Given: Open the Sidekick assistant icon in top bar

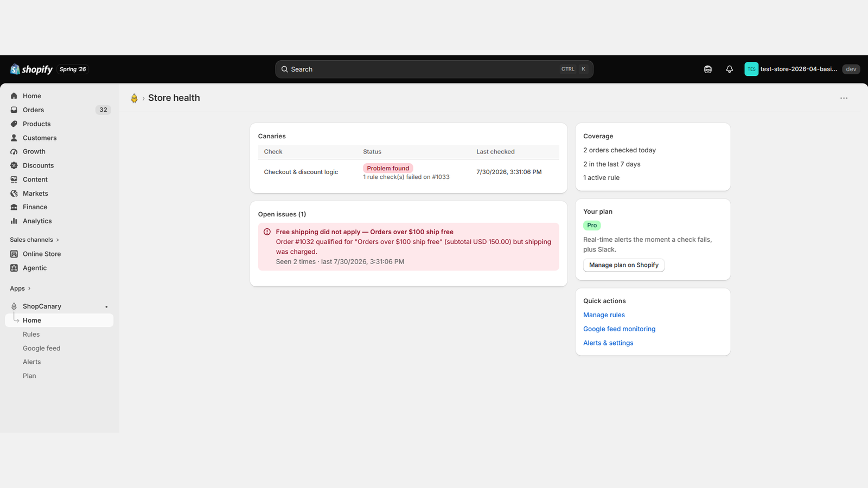Looking at the screenshot, I should tap(708, 69).
